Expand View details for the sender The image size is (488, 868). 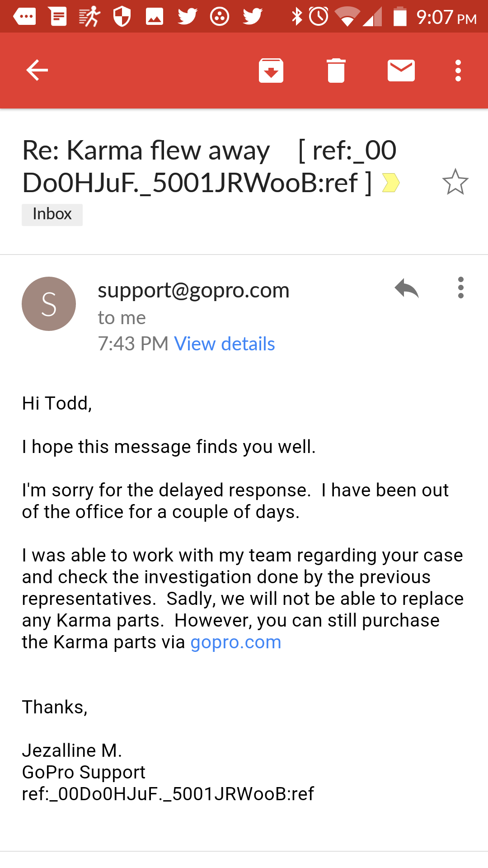pos(225,344)
